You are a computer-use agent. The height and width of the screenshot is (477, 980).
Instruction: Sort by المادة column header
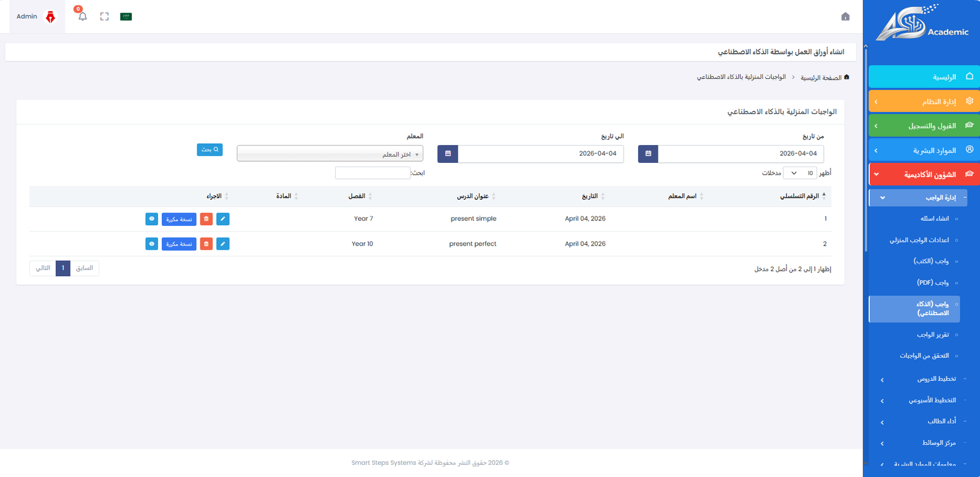(x=284, y=197)
